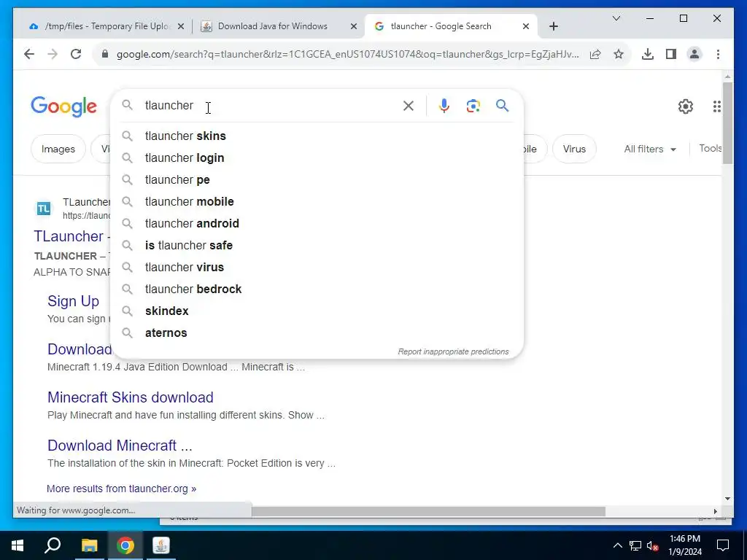
Task: Go back to the previous page
Action: point(29,54)
